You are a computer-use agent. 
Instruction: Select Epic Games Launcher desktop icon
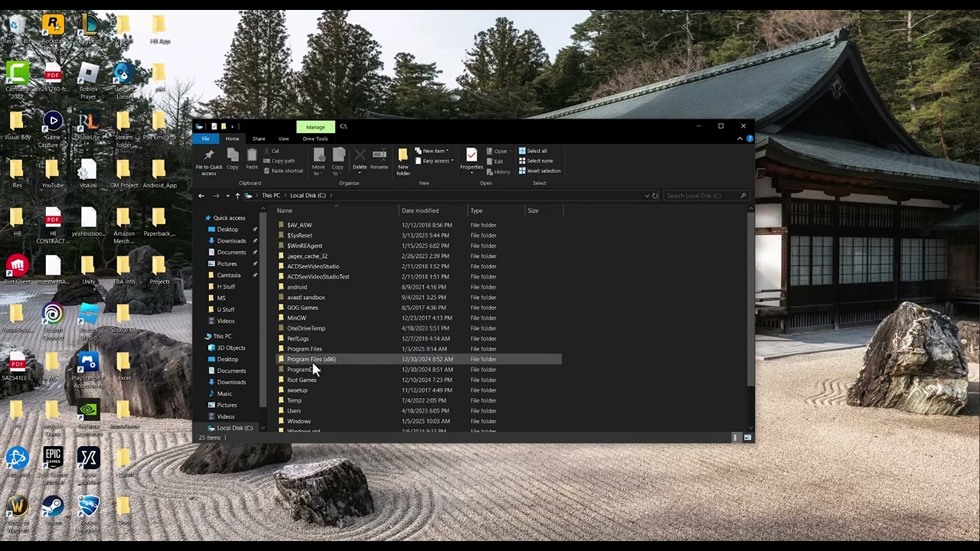pos(53,465)
